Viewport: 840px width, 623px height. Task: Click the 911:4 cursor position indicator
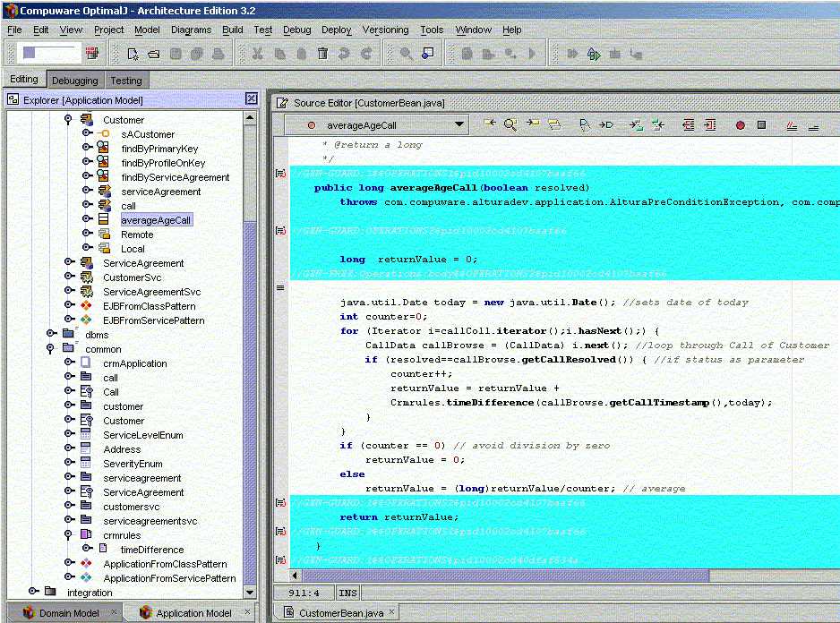(304, 593)
